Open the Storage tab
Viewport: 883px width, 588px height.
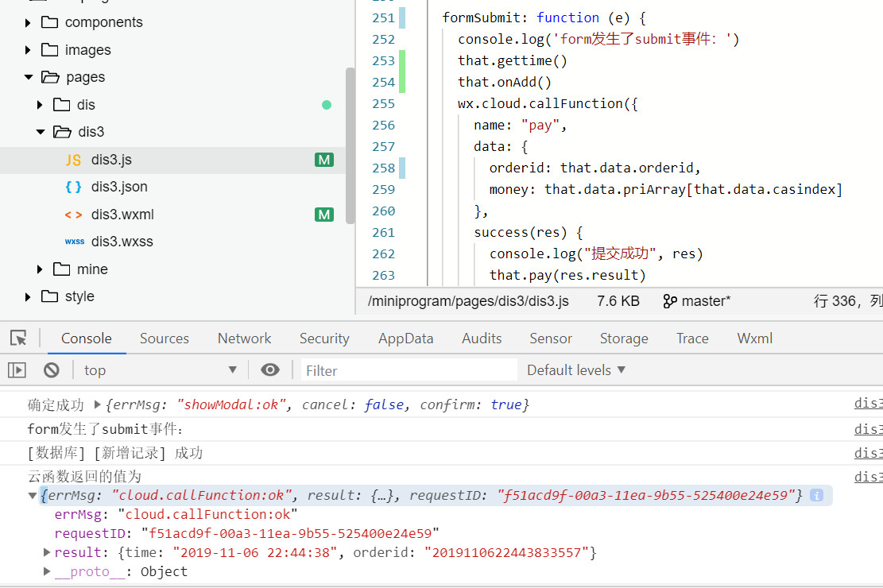pos(624,338)
